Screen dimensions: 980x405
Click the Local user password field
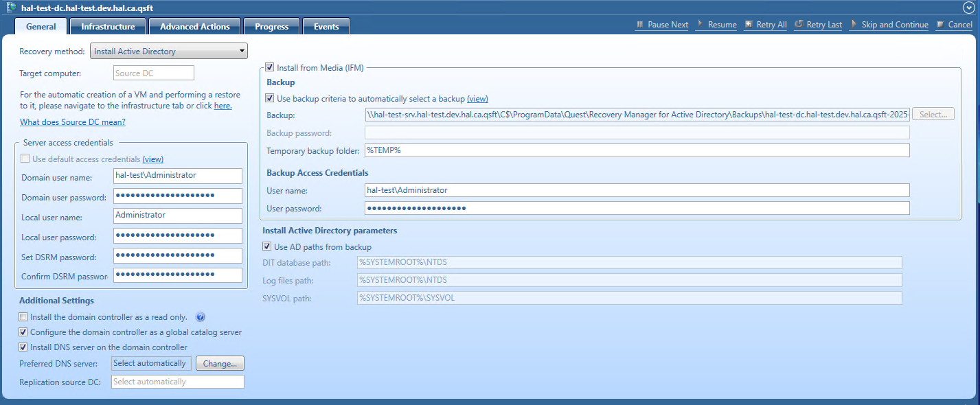point(177,235)
